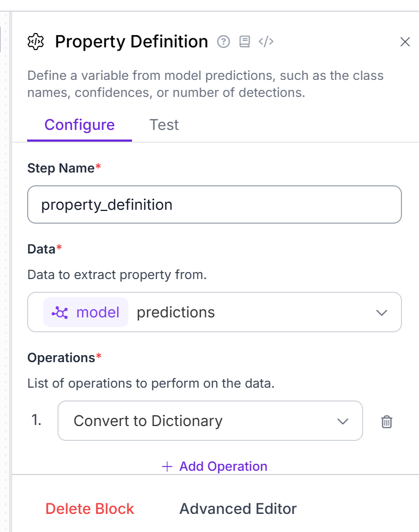Viewport: 419px width, 532px height.
Task: Click the help question mark icon
Action: (x=223, y=42)
